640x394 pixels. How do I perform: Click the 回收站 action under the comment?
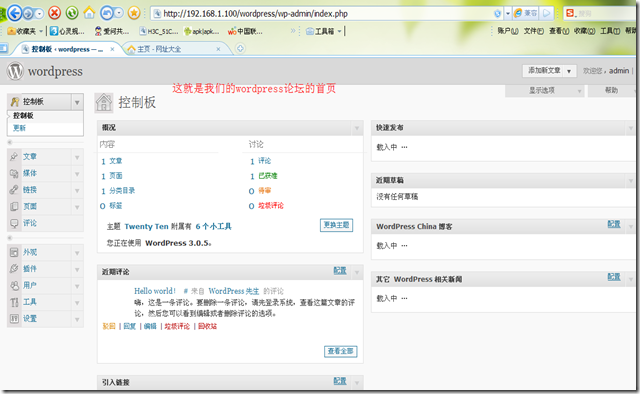(x=207, y=326)
